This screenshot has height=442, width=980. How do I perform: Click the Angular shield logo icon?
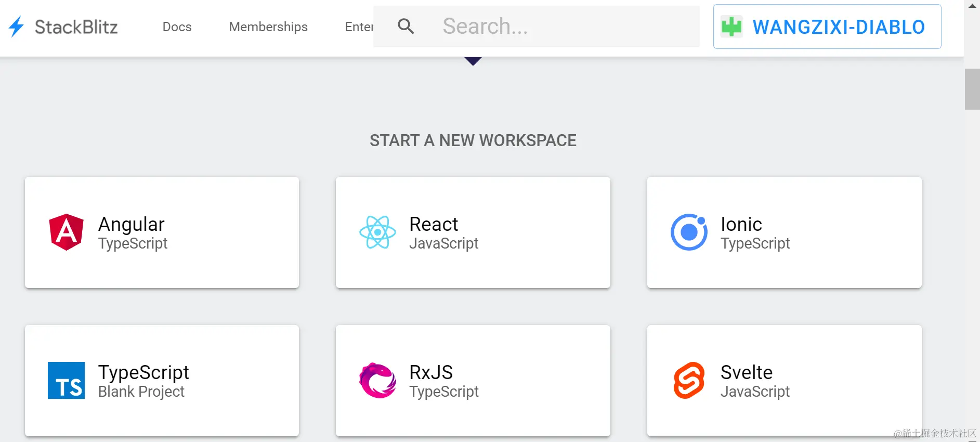tap(66, 232)
